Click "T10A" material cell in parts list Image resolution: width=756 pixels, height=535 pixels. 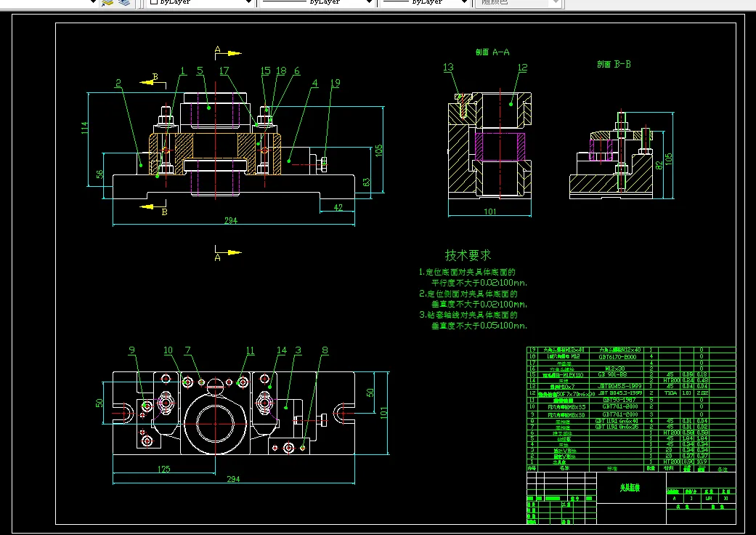(x=670, y=393)
